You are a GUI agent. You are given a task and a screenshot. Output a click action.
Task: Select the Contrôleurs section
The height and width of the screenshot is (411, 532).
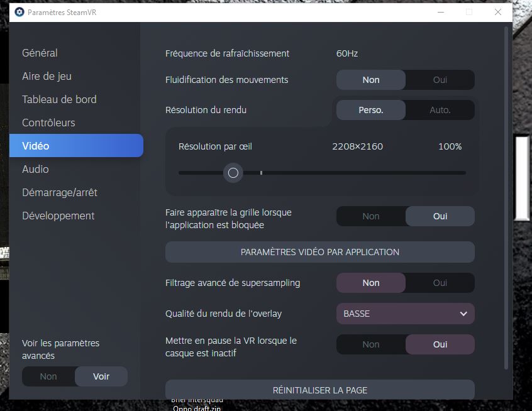coord(48,123)
